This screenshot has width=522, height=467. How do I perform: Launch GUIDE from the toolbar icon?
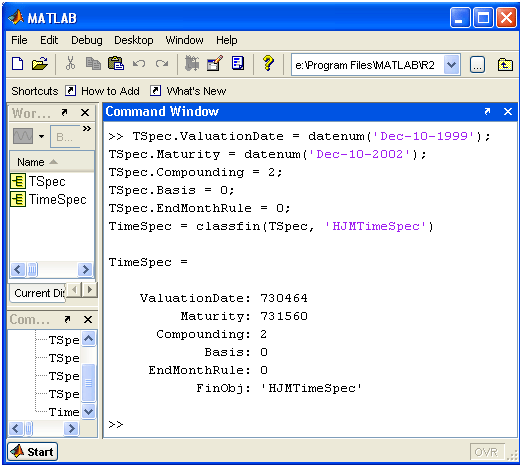215,63
